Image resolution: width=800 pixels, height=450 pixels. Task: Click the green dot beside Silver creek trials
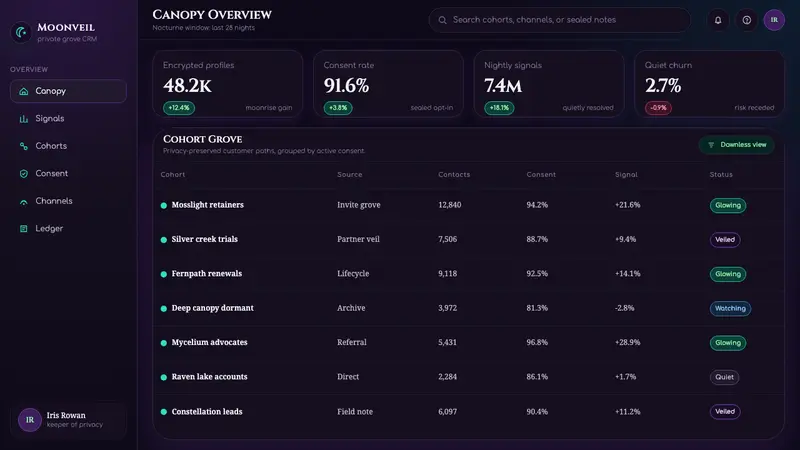tap(164, 240)
